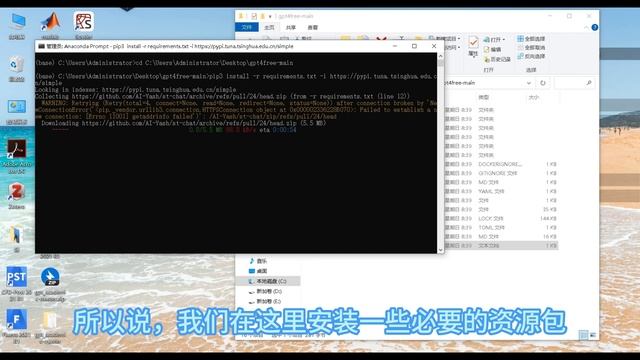The width and height of the screenshot is (640, 360).
Task: Refresh the Explorer folder view
Action: (x=543, y=83)
